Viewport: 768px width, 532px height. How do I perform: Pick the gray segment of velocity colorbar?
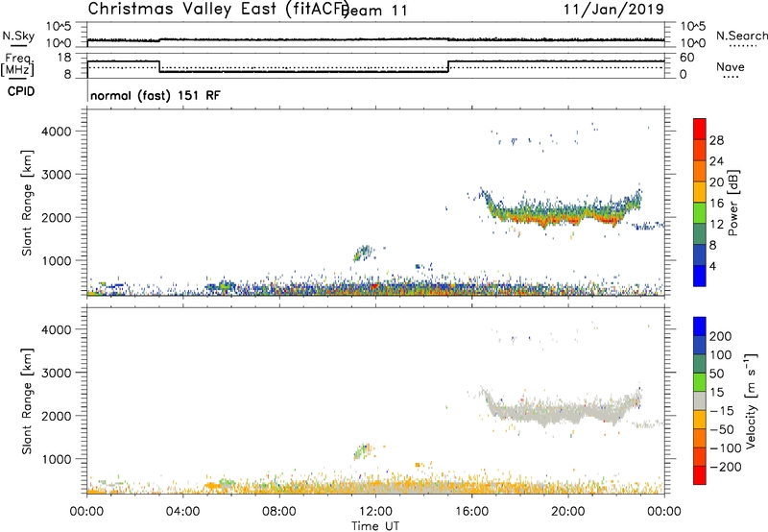tap(700, 400)
